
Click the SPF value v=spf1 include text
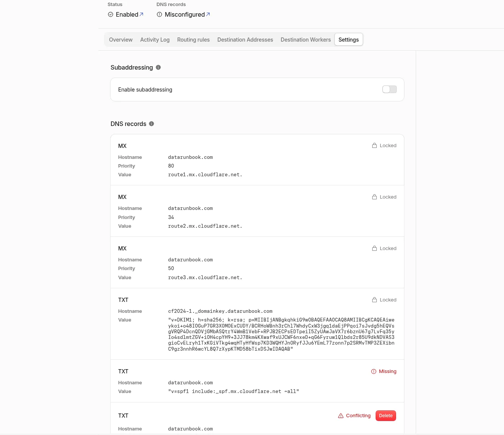[x=234, y=391]
